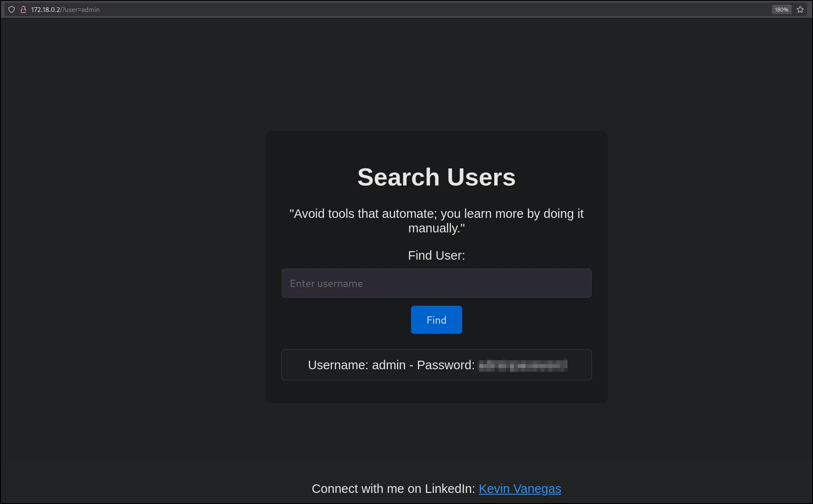Click the Find User label
Viewport: 813px width, 504px height.
click(436, 255)
